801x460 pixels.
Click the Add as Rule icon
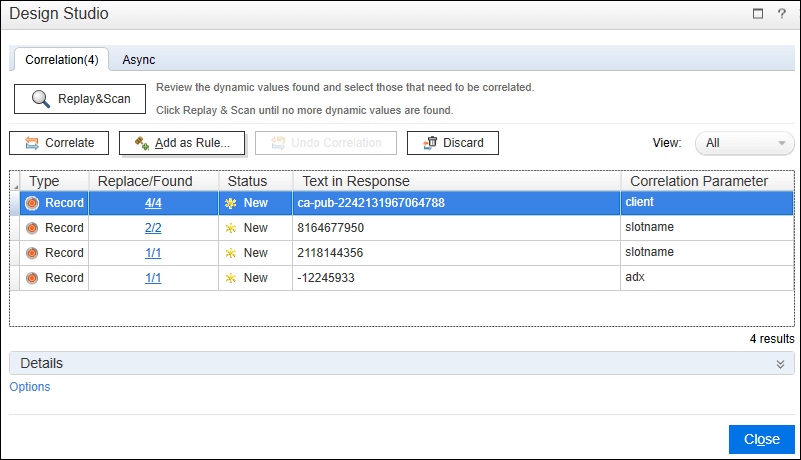coord(141,143)
